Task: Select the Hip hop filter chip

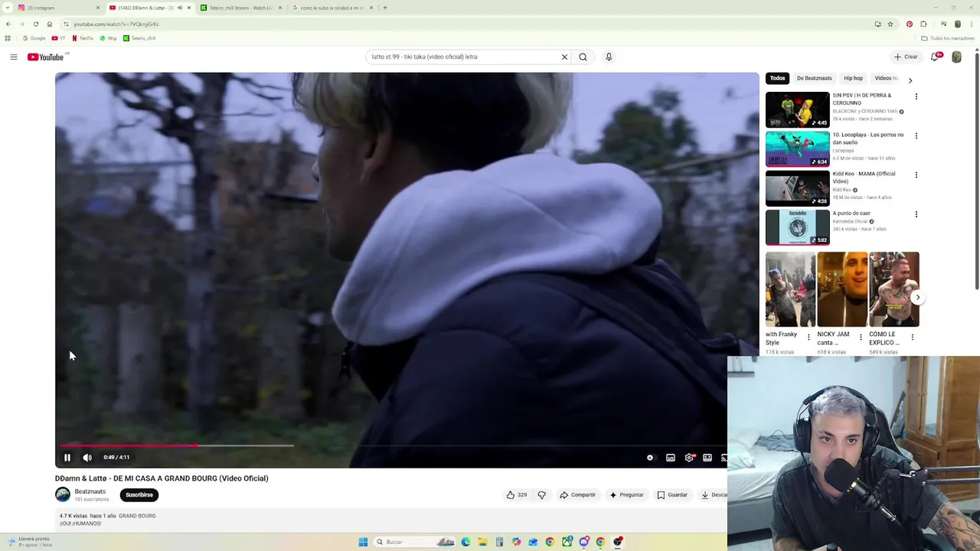Action: [x=853, y=78]
